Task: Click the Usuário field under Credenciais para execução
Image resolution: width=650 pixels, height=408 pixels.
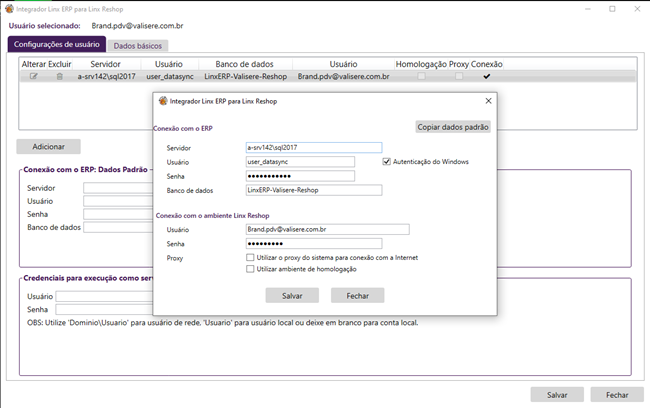Action: (x=104, y=296)
